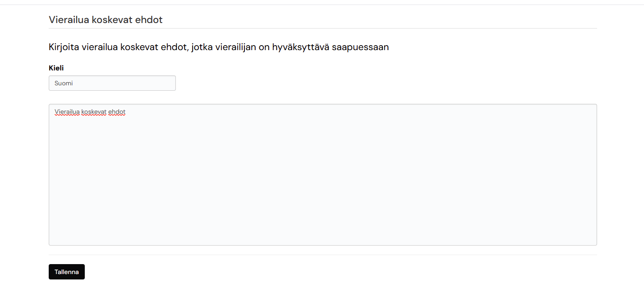Image resolution: width=644 pixels, height=293 pixels.
Task: Place cursor on underlined word "ehdot" in text area
Action: pos(117,112)
